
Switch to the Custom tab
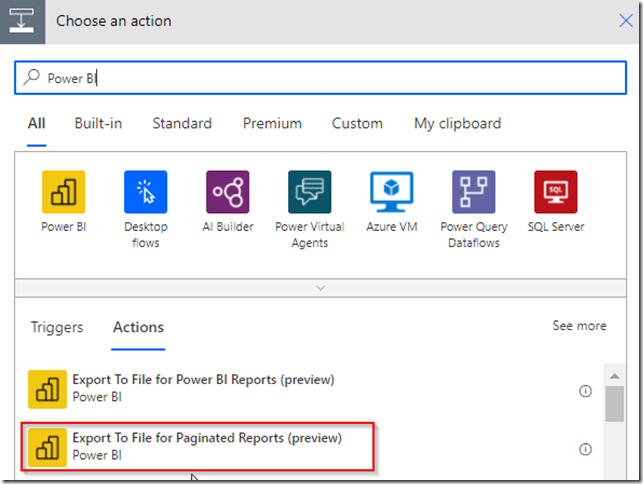click(x=357, y=123)
